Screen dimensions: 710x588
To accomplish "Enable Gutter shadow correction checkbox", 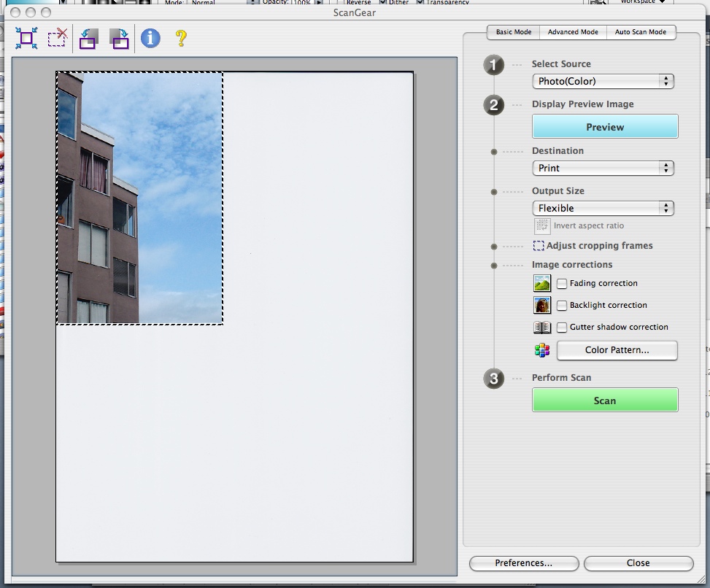I will point(562,328).
